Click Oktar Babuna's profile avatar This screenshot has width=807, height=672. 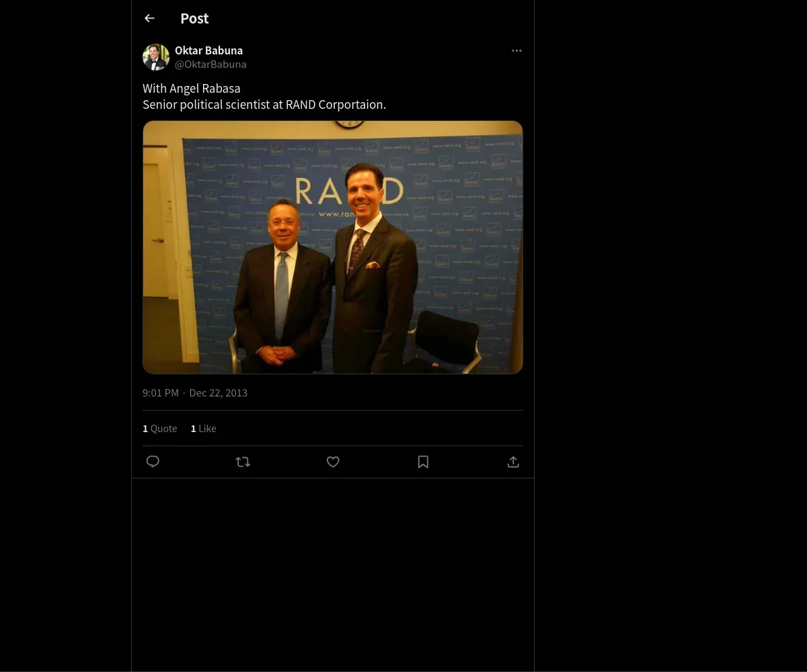(x=155, y=57)
